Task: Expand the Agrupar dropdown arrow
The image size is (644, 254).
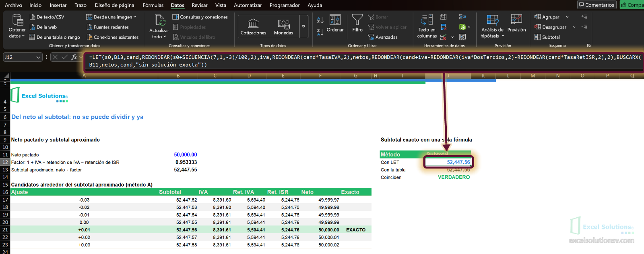Action: (x=567, y=17)
